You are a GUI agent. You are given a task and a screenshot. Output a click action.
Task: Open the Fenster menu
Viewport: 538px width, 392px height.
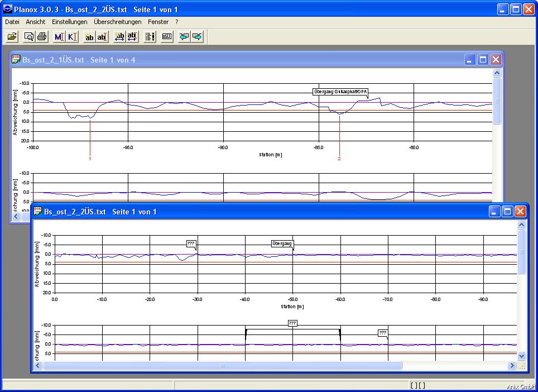pos(158,22)
